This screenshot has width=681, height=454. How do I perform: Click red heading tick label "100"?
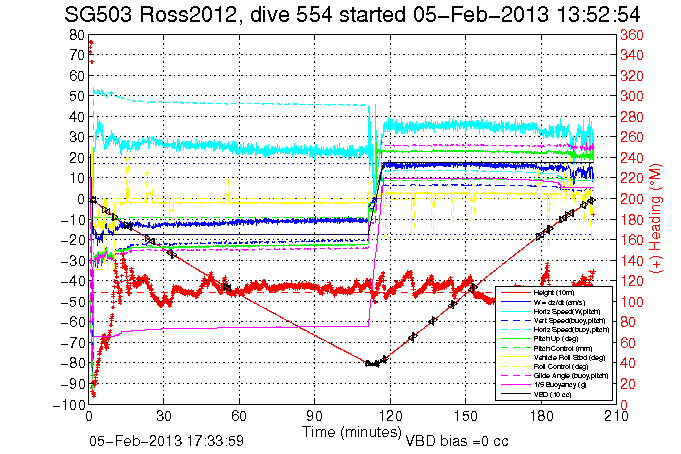(631, 302)
